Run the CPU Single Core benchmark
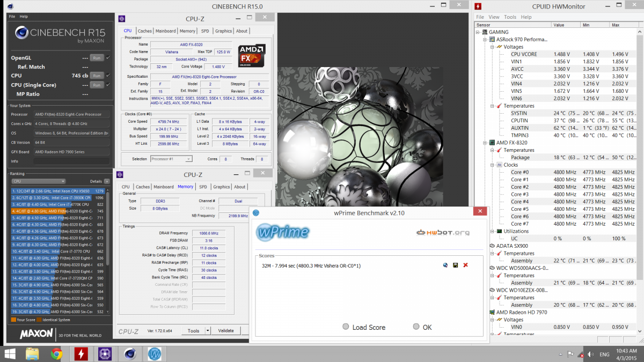This screenshot has height=362, width=644. point(97,85)
